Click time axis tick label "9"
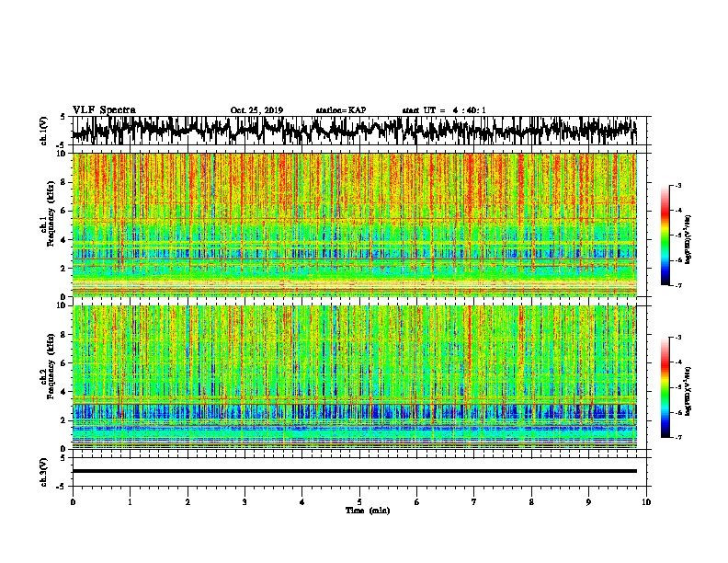Image resolution: width=728 pixels, height=563 pixels. coord(588,501)
